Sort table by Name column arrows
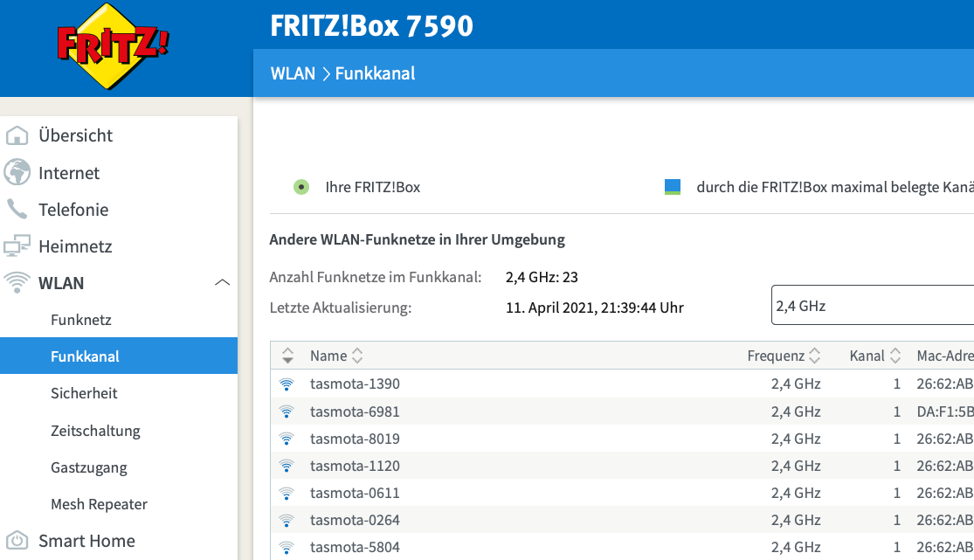 pos(357,356)
